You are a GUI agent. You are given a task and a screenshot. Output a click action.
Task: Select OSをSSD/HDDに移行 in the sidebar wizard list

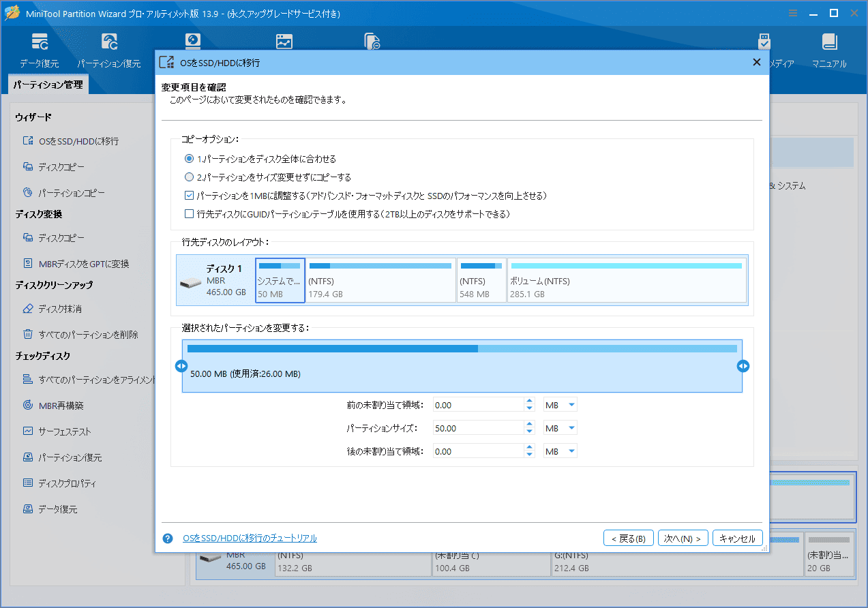70,141
